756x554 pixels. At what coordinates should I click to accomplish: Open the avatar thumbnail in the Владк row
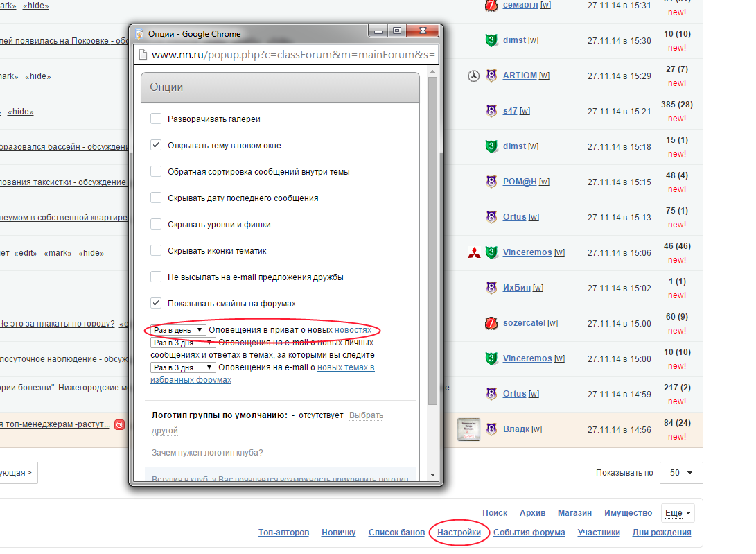pyautogui.click(x=468, y=429)
